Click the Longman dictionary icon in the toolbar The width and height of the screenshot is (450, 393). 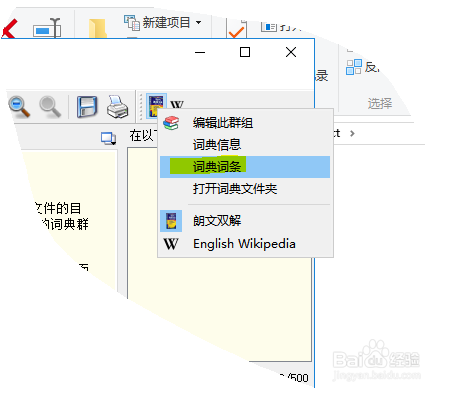pos(156,106)
